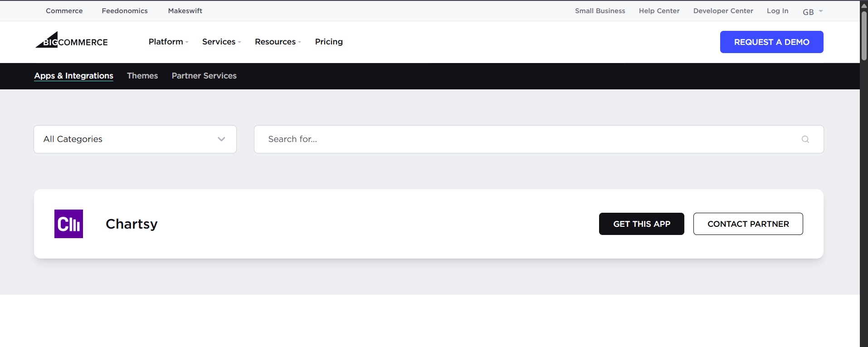Click the vertical page scrollbar thumb
868x347 pixels.
pyautogui.click(x=864, y=35)
